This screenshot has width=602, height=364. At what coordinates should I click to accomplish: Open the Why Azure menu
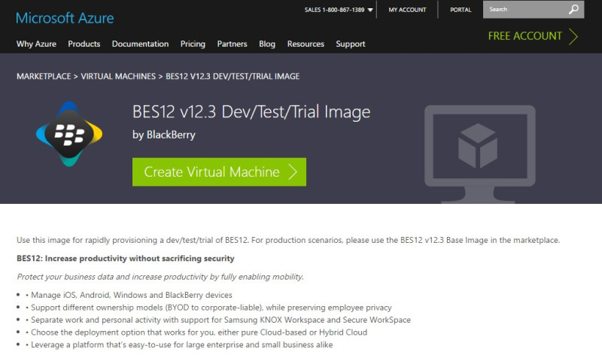[x=36, y=44]
